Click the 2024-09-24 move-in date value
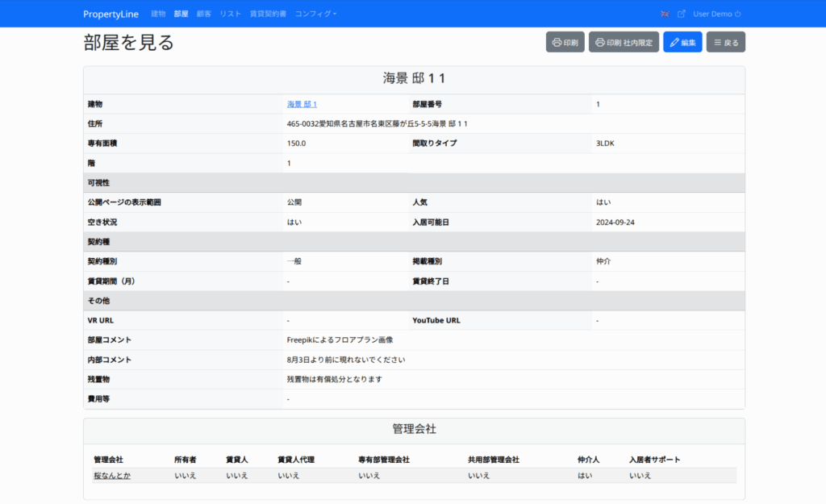Screen dimensions: 826x504 tap(615, 223)
